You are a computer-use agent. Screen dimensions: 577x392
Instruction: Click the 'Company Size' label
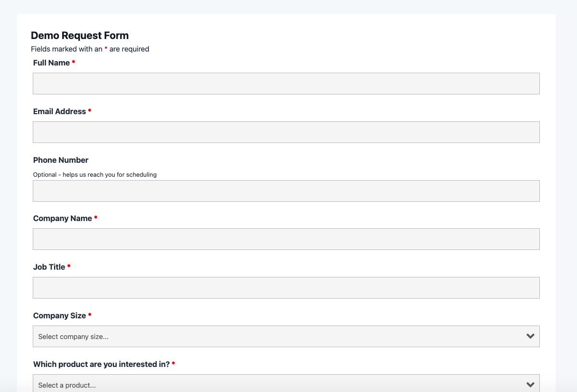pyautogui.click(x=59, y=315)
